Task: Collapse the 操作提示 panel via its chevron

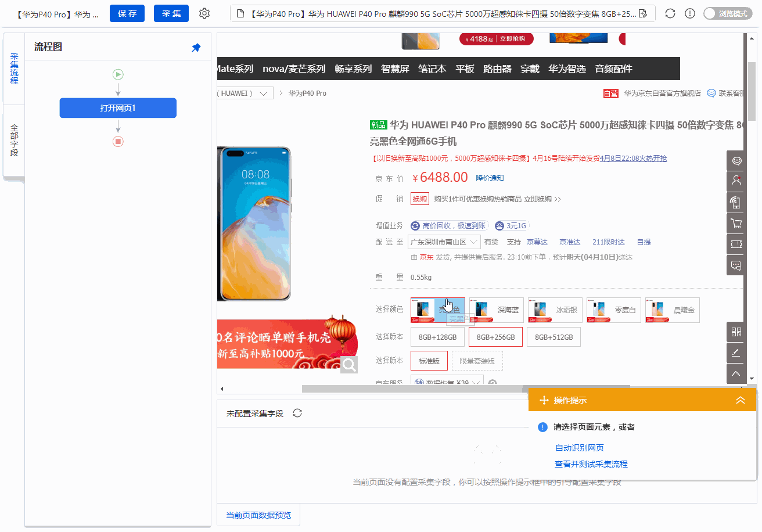Action: [x=740, y=400]
